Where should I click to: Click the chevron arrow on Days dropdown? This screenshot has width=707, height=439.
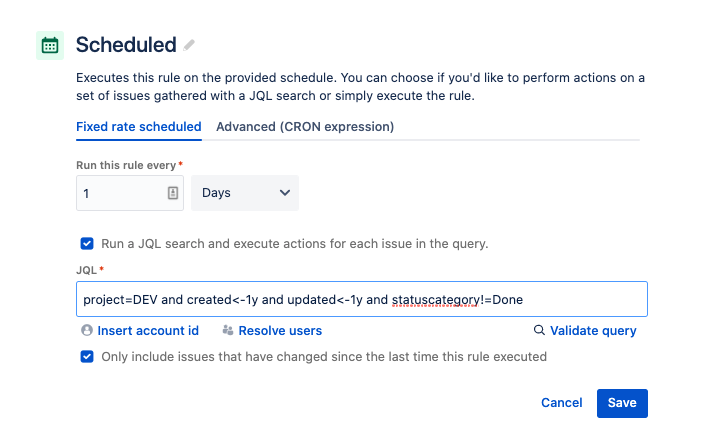[284, 193]
